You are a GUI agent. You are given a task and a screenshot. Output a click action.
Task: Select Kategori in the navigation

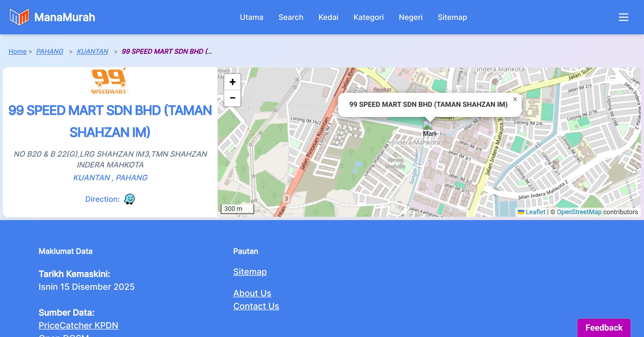coord(368,17)
